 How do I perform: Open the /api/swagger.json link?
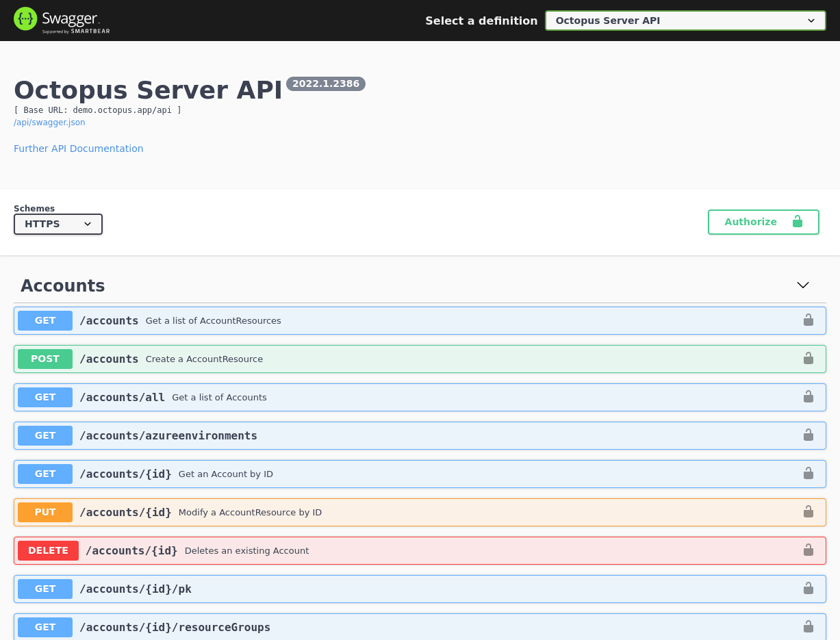pos(49,122)
